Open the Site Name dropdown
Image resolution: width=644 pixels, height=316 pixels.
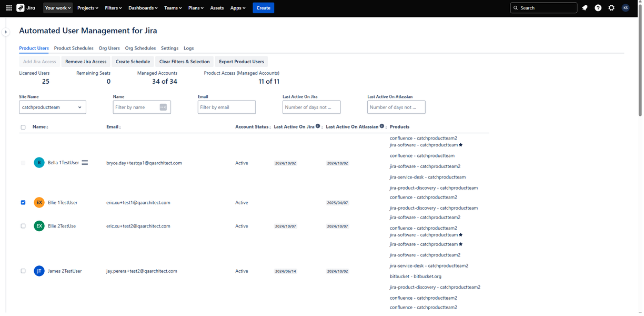(x=53, y=107)
